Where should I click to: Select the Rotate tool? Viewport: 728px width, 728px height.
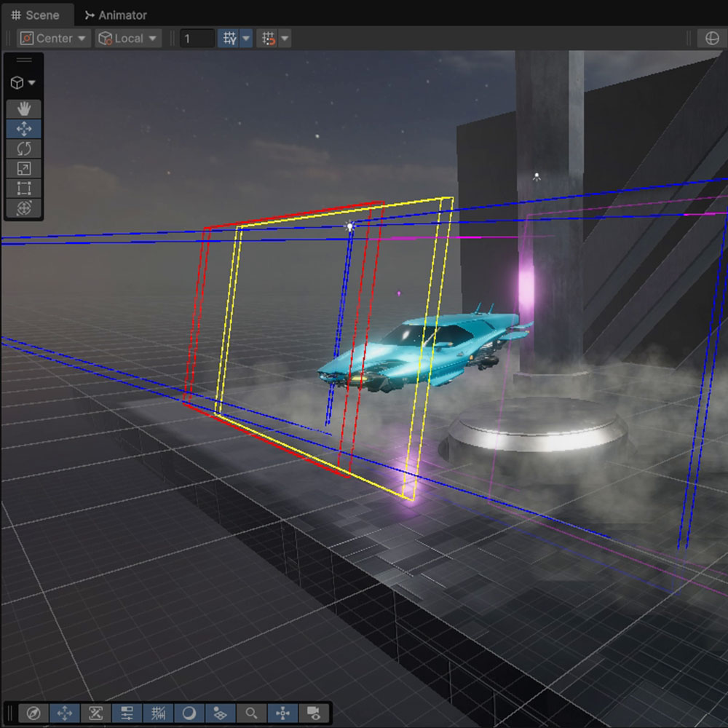point(24,149)
